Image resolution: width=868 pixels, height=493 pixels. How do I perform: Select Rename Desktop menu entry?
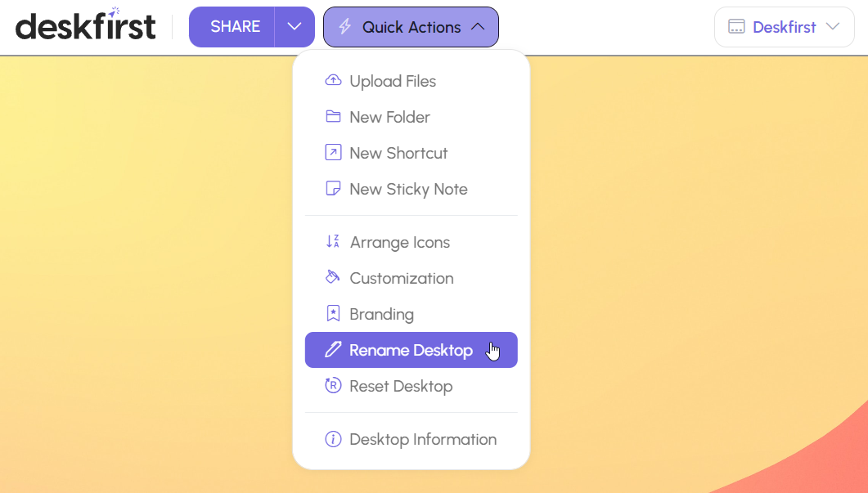pos(411,350)
